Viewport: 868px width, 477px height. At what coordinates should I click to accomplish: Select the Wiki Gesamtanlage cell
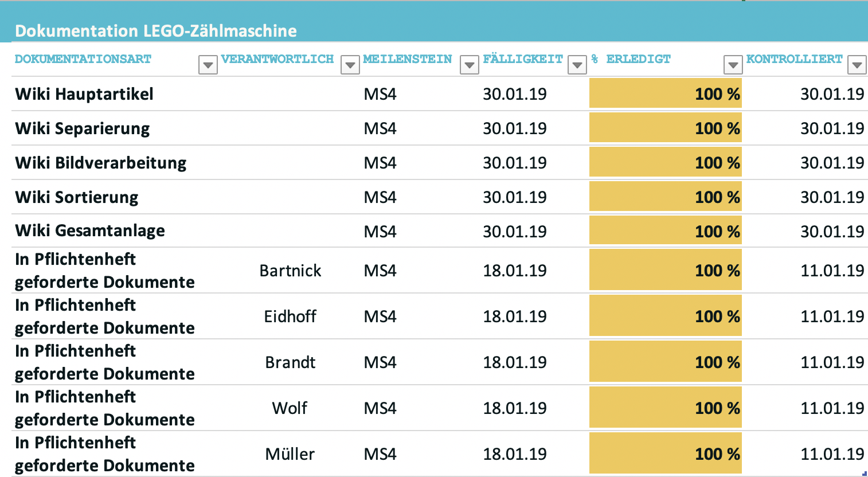pos(90,231)
